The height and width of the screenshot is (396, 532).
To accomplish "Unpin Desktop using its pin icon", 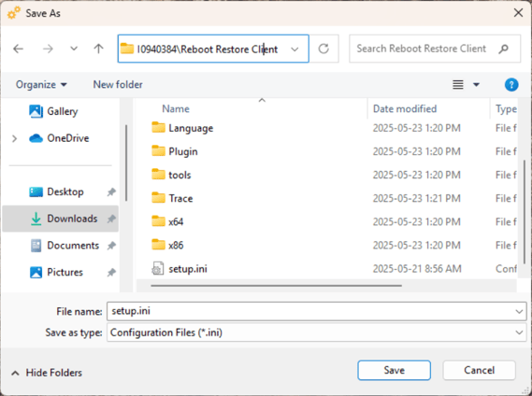I will (111, 192).
